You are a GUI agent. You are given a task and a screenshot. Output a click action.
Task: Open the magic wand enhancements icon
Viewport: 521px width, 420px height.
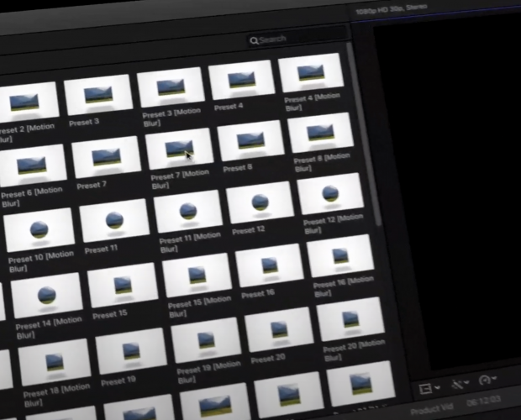(457, 384)
